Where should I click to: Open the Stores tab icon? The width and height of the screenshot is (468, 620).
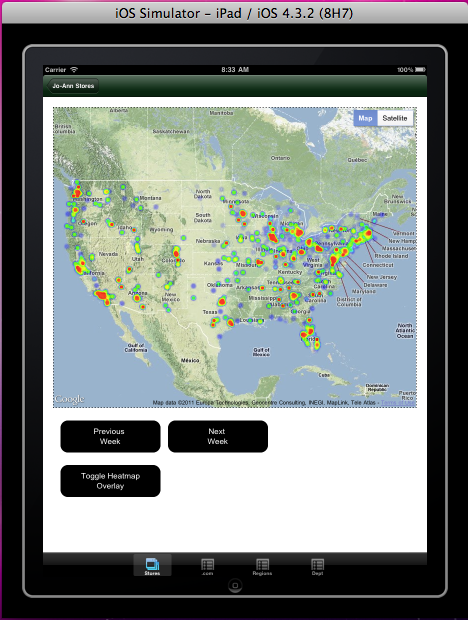[152, 565]
